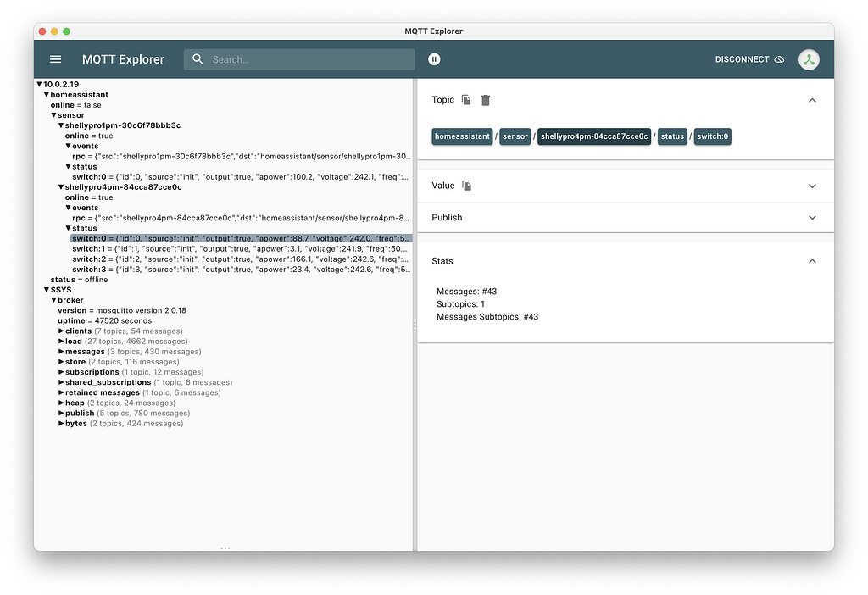Viewport: 868px width, 595px height.
Task: Select the shellypro4pm-84cca87cce0c breadcrumb
Action: [594, 136]
